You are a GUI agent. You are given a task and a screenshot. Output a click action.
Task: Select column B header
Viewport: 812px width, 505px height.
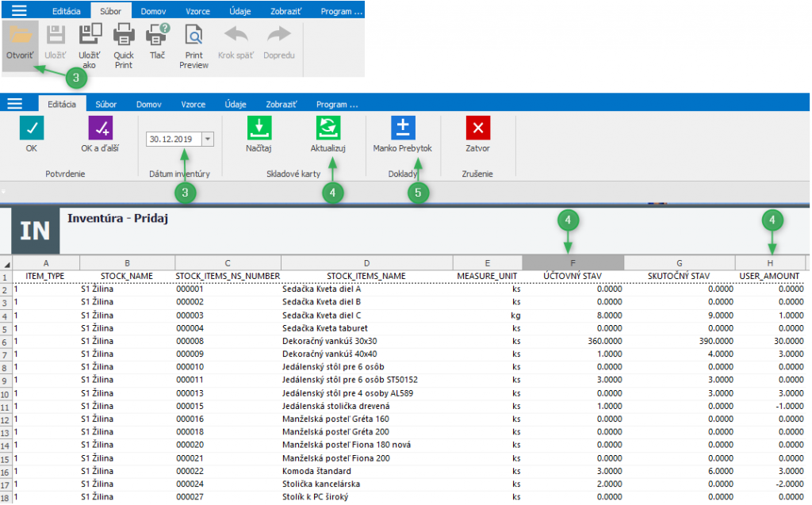tap(127, 262)
